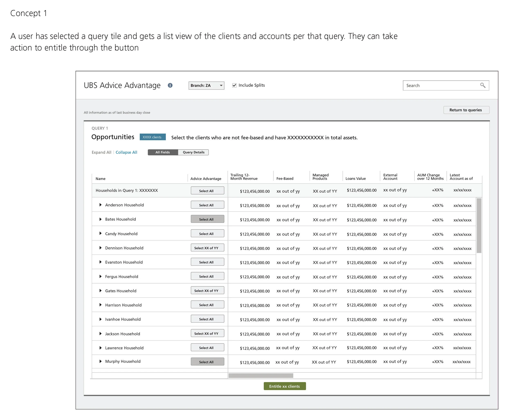Click the UBS Advice Advantage title

click(x=122, y=85)
